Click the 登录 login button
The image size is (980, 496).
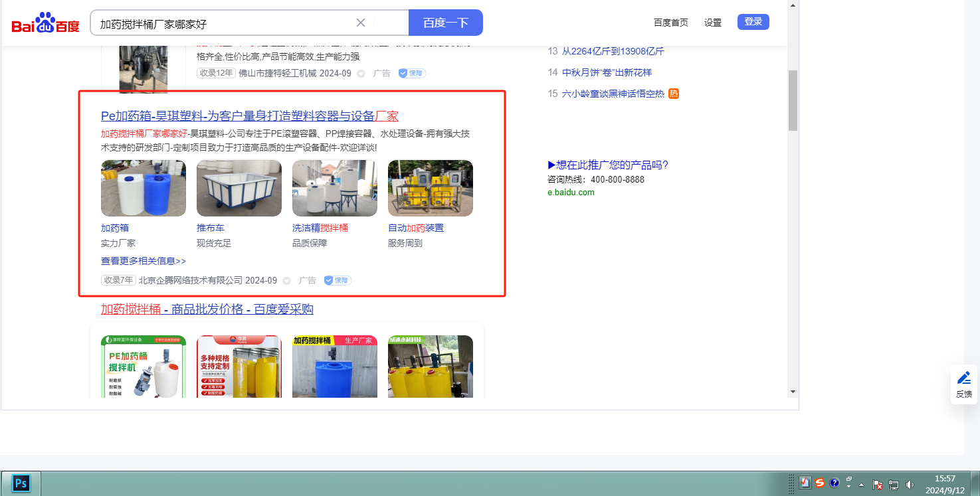pyautogui.click(x=753, y=22)
